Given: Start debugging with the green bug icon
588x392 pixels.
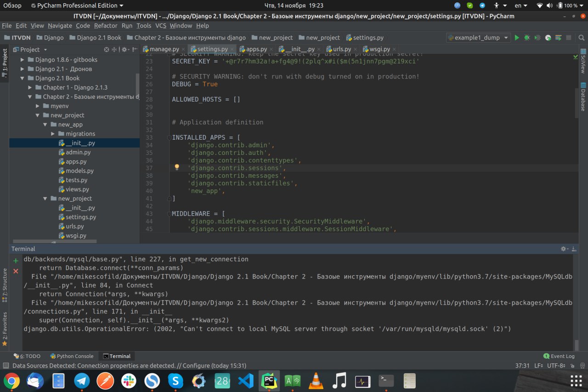Looking at the screenshot, I should [527, 38].
